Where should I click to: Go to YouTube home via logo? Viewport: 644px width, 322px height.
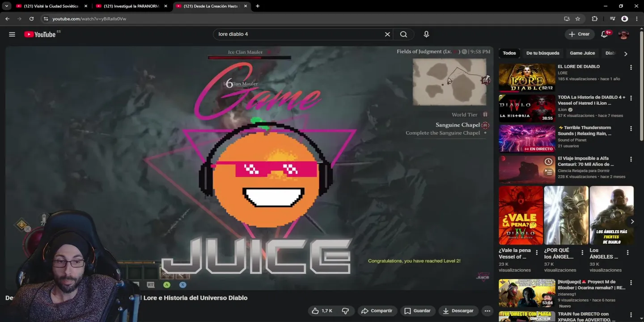click(x=40, y=34)
